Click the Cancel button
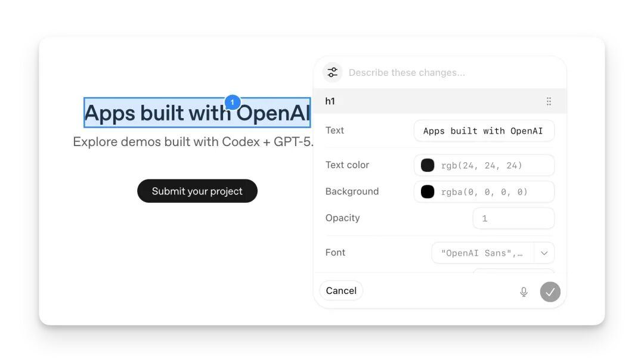Image resolution: width=644 pixels, height=362 pixels. (x=341, y=290)
